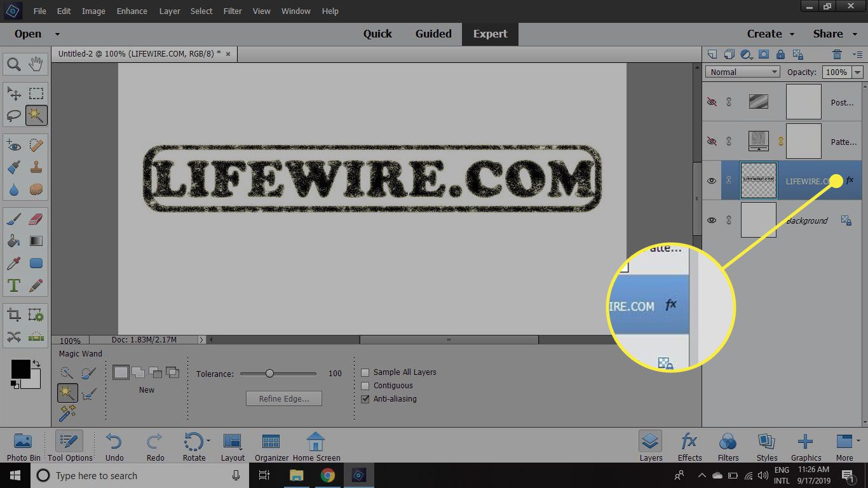
Task: Open the Layer menu
Action: pyautogui.click(x=170, y=11)
